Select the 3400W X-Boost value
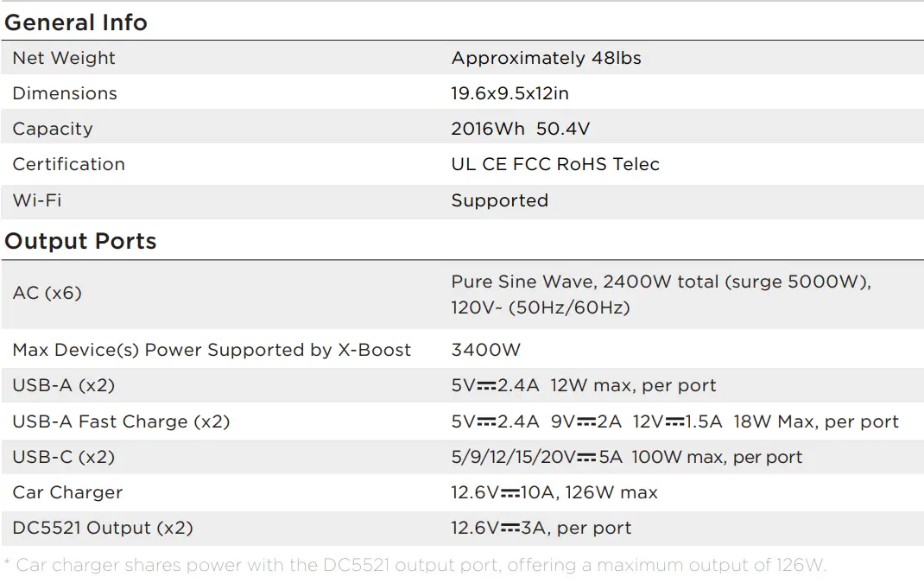This screenshot has width=924, height=583. (485, 350)
